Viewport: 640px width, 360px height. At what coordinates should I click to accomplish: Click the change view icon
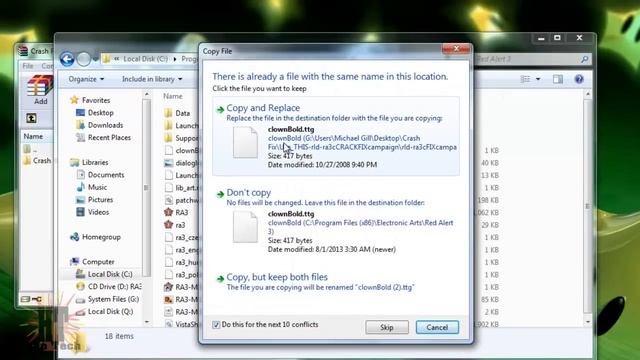tap(525, 79)
